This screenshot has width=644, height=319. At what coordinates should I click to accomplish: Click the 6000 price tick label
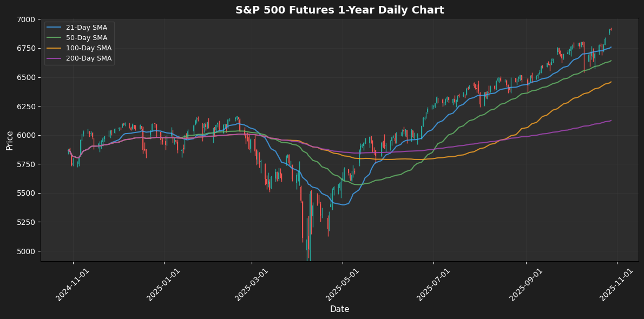point(26,135)
